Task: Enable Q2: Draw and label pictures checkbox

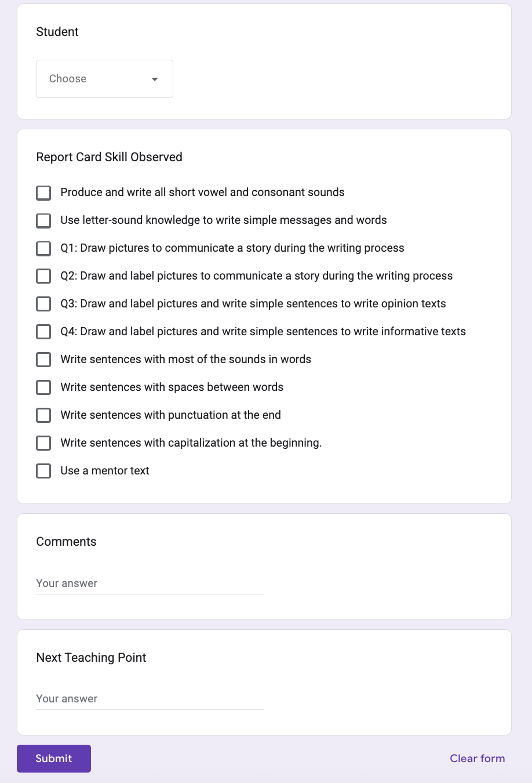Action: pyautogui.click(x=43, y=276)
